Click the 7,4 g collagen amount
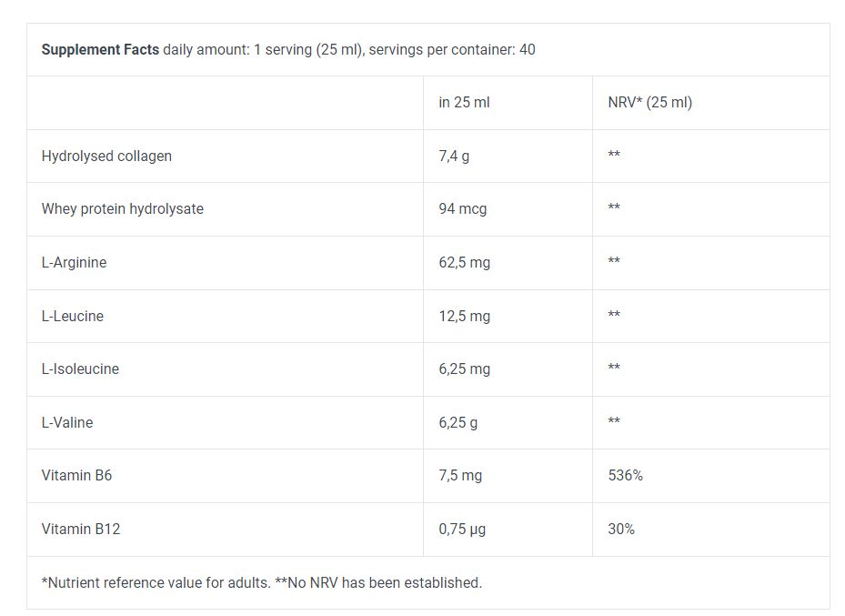Screen dimensions: 845x616 point(454,156)
